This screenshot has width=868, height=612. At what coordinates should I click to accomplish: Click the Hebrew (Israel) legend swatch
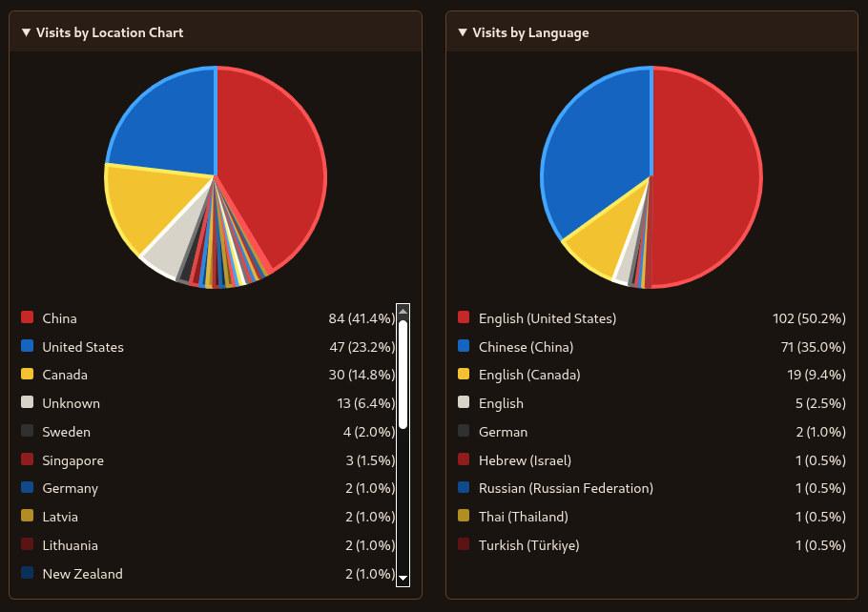(x=464, y=459)
